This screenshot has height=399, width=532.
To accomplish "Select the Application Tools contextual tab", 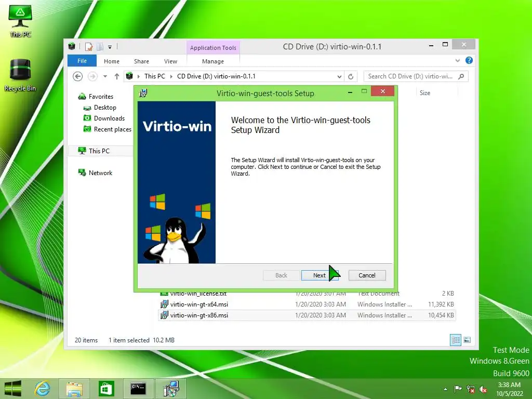I will 213,47.
